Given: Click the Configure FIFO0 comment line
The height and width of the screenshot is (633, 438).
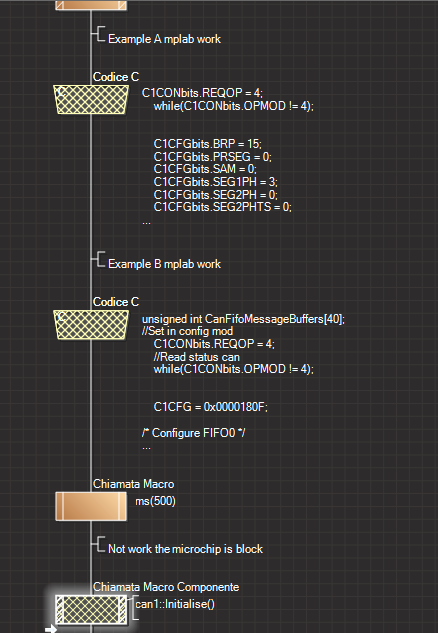Looking at the screenshot, I should click(193, 433).
